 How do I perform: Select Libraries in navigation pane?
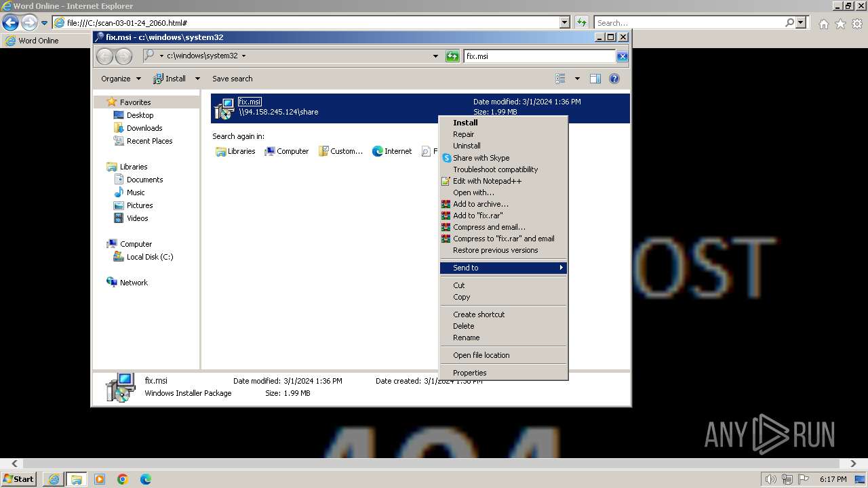[133, 167]
